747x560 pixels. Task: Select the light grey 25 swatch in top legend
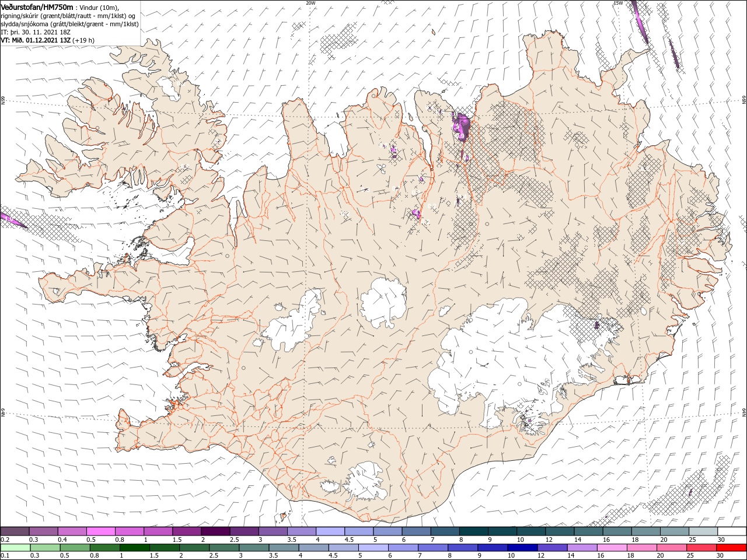click(x=703, y=531)
